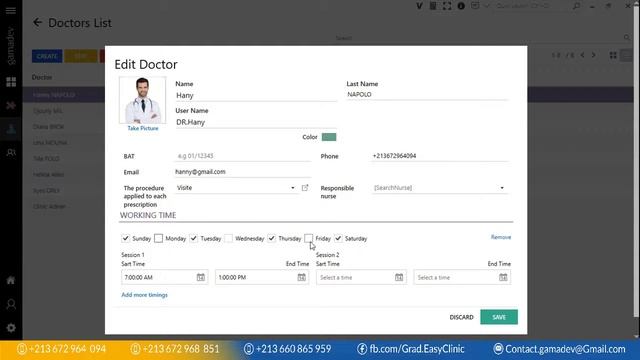Open time picker for Session 1 end
This screenshot has width=640, height=360.
pyautogui.click(x=302, y=277)
